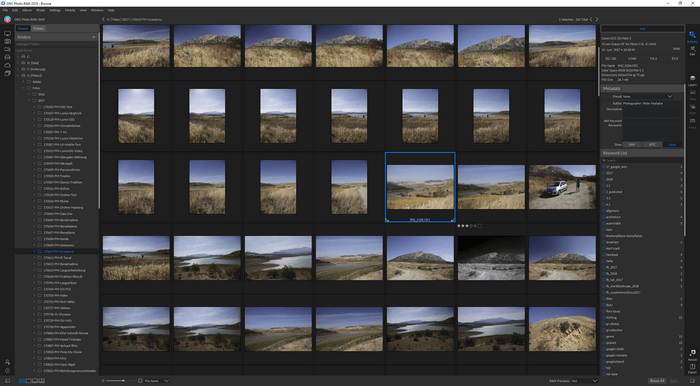Open the Edit module icon
This screenshot has height=386, width=700.
point(692,49)
